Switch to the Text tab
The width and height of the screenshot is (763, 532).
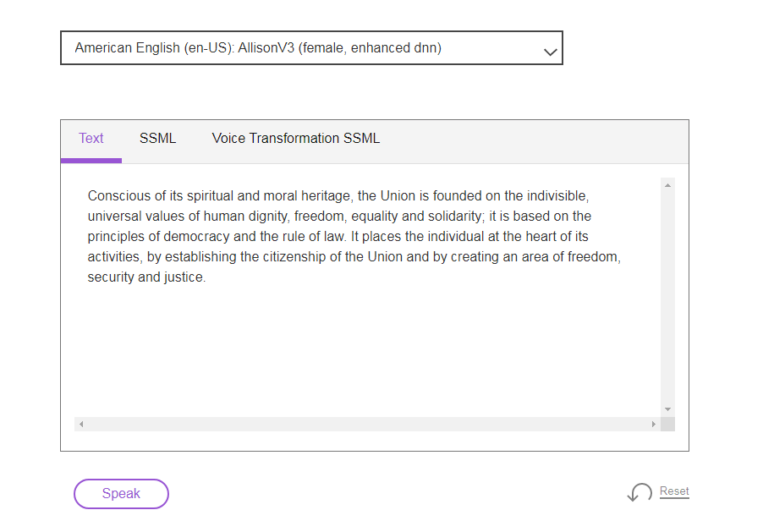[x=91, y=139]
